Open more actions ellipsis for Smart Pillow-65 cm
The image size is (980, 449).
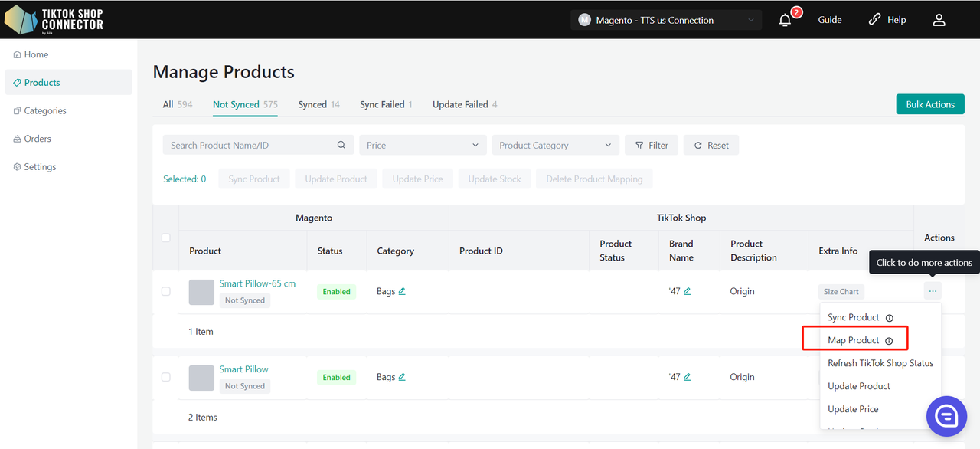(x=932, y=291)
